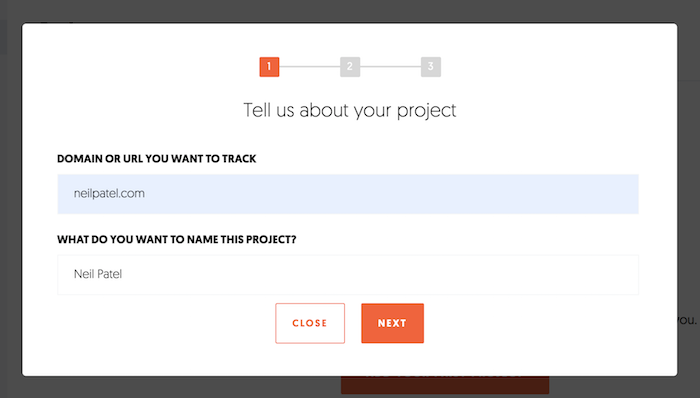
Task: Click the dimmed overlay right of the dialog
Action: (689, 201)
